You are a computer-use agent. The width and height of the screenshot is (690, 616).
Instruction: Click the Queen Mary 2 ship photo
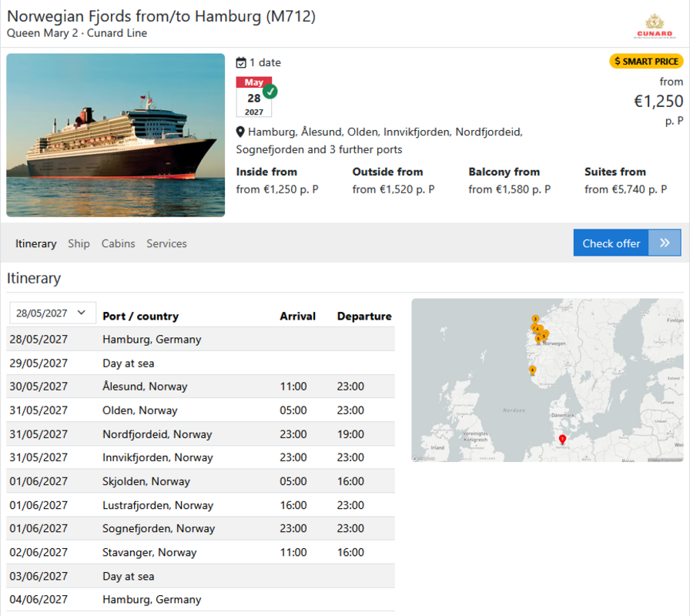(x=116, y=135)
